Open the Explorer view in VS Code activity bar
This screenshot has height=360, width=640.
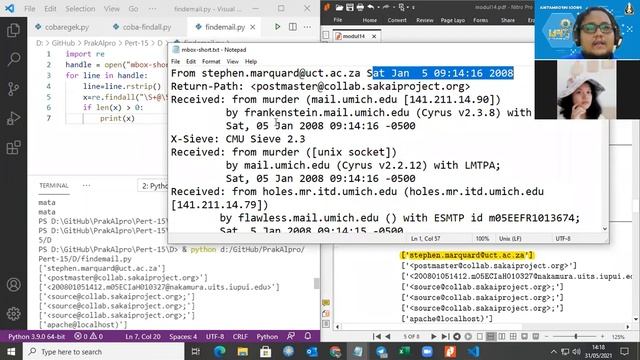(13, 30)
